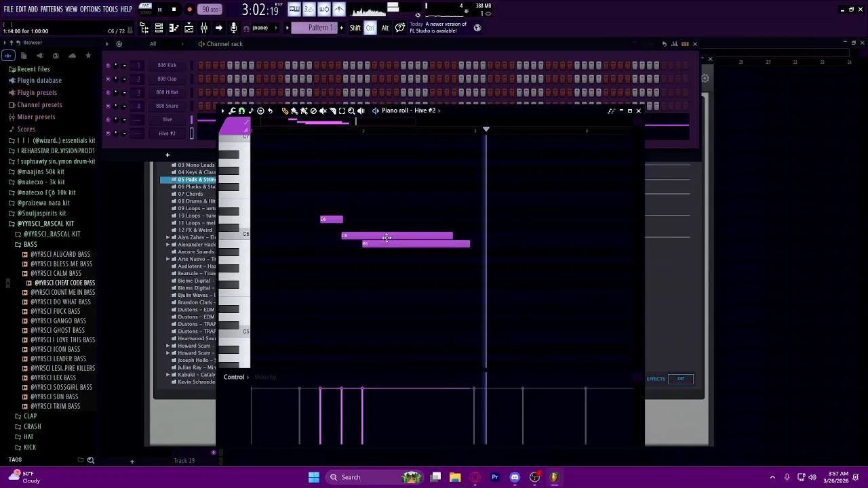The height and width of the screenshot is (488, 868).
Task: Open the mixer view icon
Action: point(203,28)
